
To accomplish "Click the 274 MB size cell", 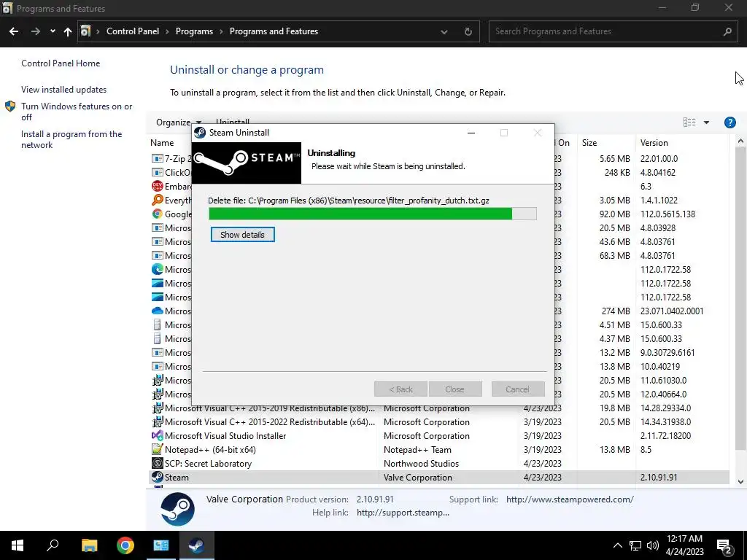I will pyautogui.click(x=616, y=311).
